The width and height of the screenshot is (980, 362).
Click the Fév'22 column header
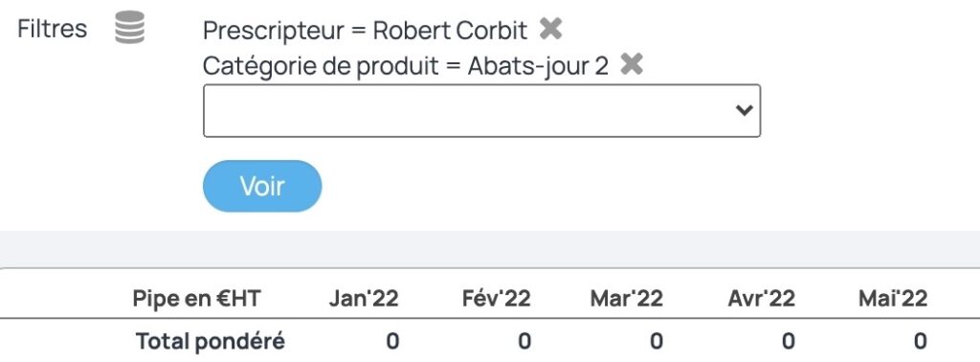[497, 299]
